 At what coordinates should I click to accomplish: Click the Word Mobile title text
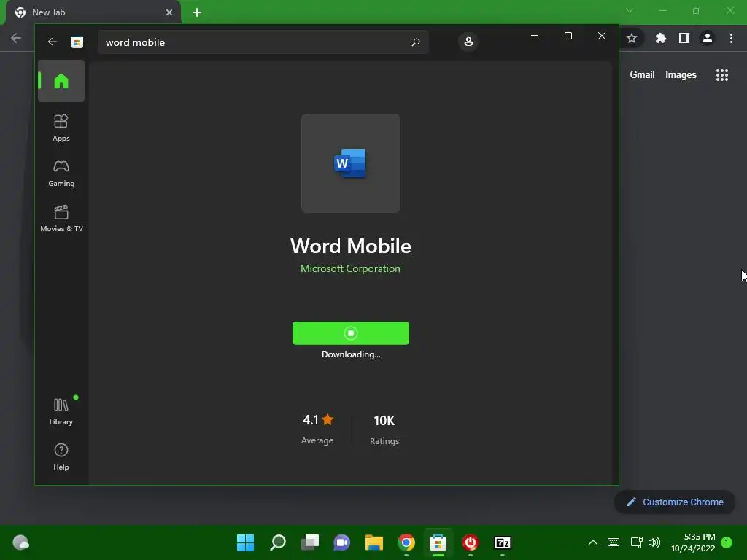(351, 246)
